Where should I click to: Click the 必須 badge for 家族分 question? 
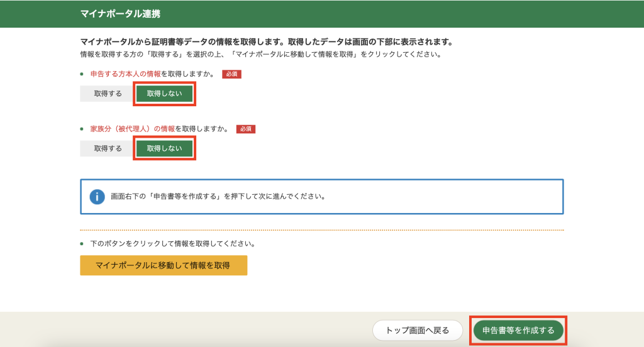click(x=246, y=129)
